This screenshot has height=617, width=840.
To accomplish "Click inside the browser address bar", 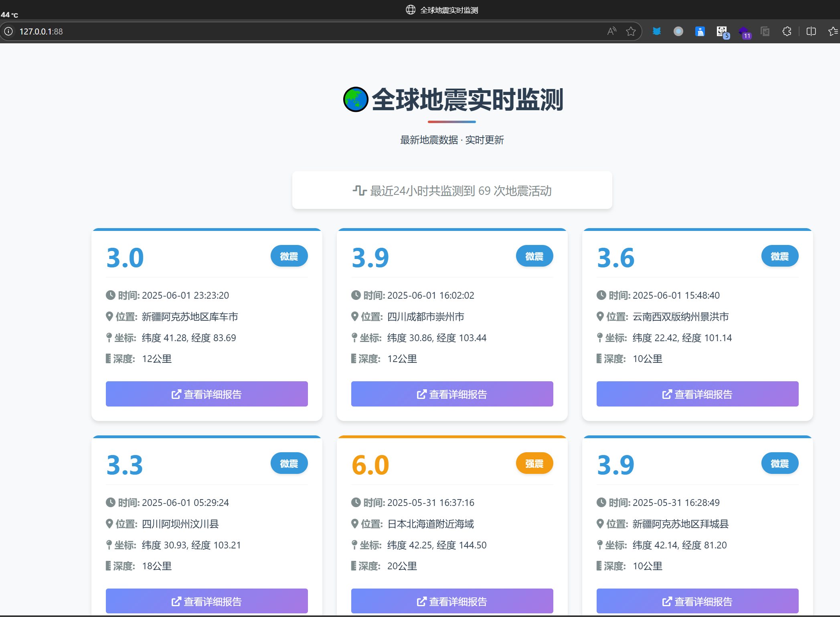I will click(160, 31).
